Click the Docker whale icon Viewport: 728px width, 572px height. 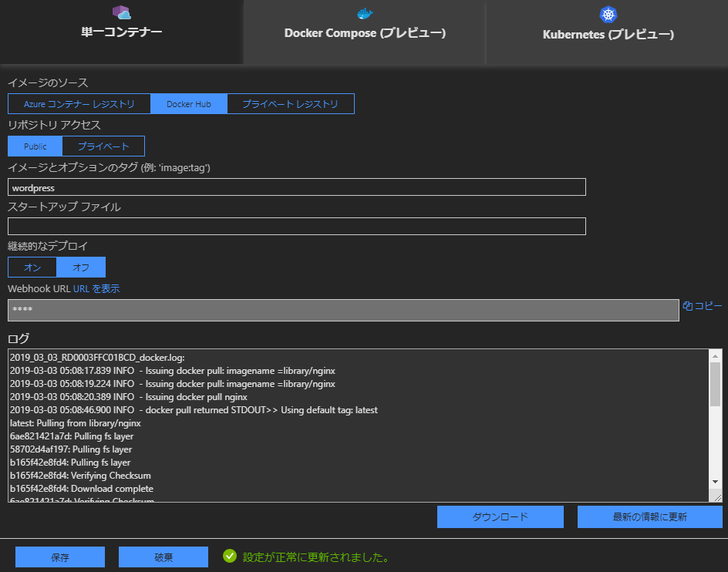click(365, 13)
